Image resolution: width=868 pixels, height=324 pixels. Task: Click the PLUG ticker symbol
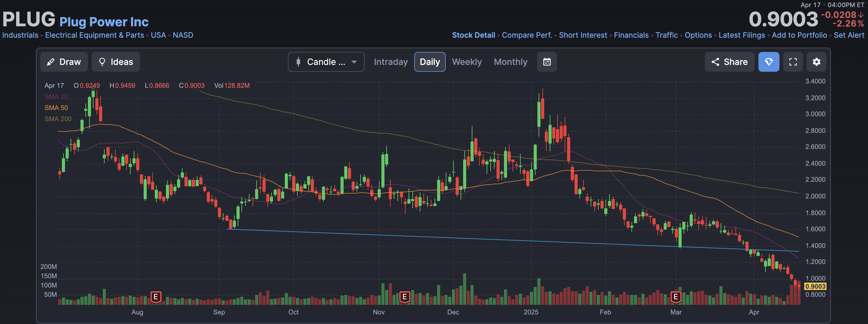(29, 19)
